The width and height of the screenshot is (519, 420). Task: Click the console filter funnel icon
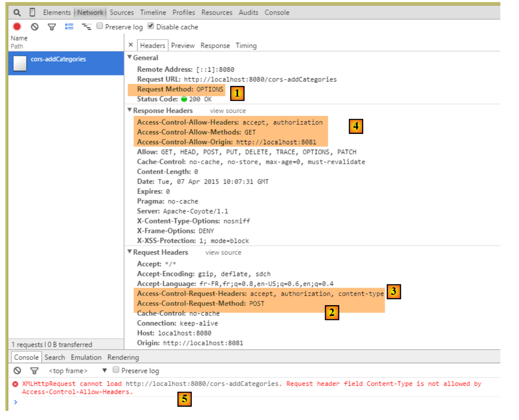34,370
